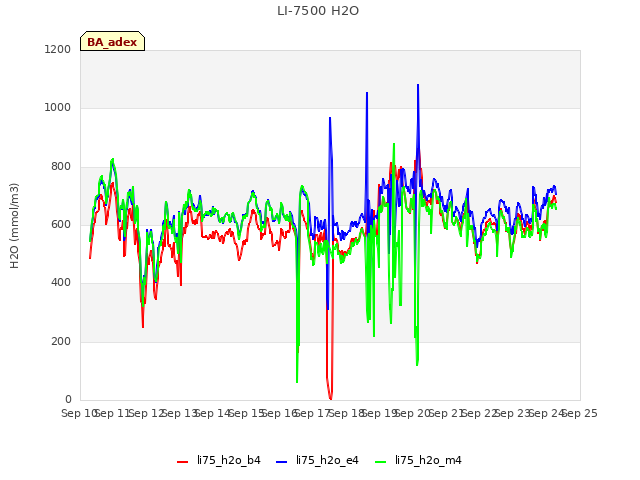Click the 0 y-axis tick label
Viewport: 640px width, 480px height.
(x=68, y=399)
